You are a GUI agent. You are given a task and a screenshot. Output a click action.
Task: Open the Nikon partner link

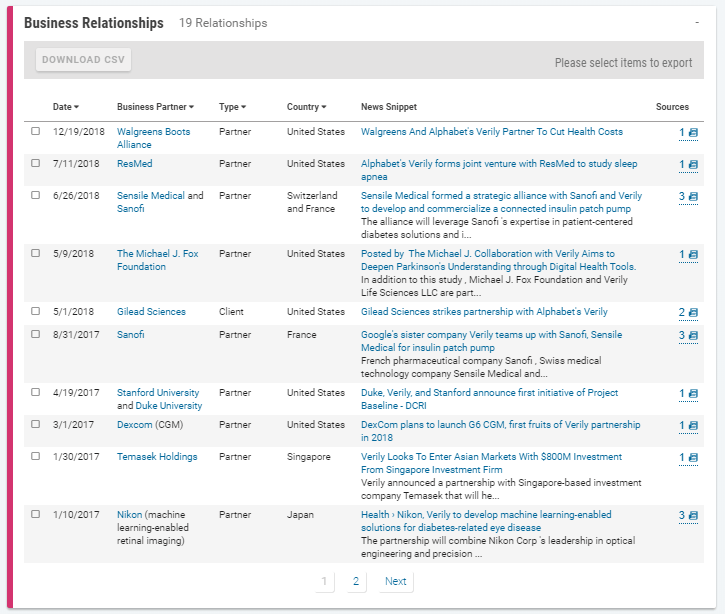(x=129, y=515)
